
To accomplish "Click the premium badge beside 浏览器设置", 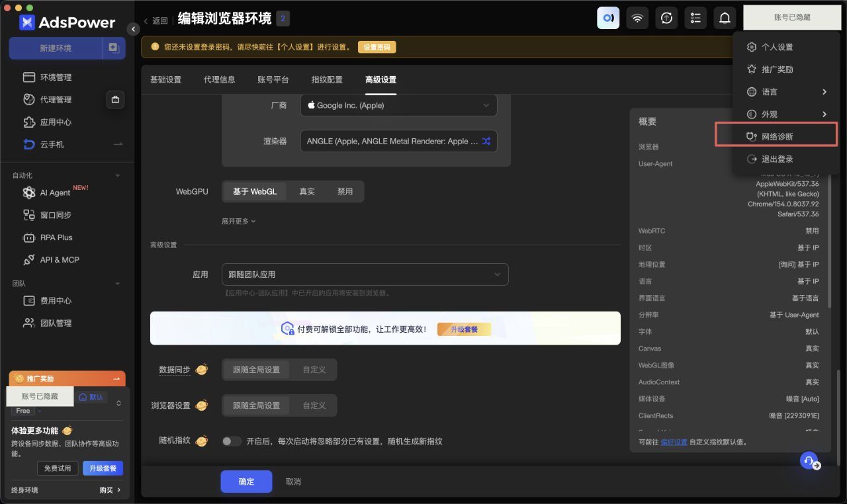I will pyautogui.click(x=202, y=405).
